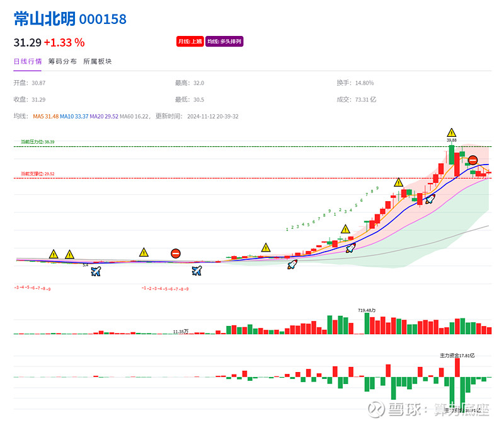This screenshot has height=425, width=504.
Task: Click the MA5 31.48 legend label
Action: tap(45, 117)
